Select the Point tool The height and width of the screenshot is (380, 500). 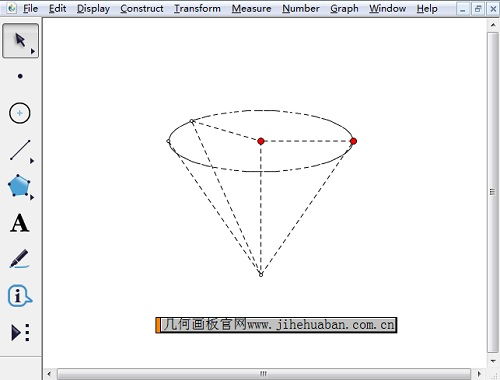click(x=20, y=76)
